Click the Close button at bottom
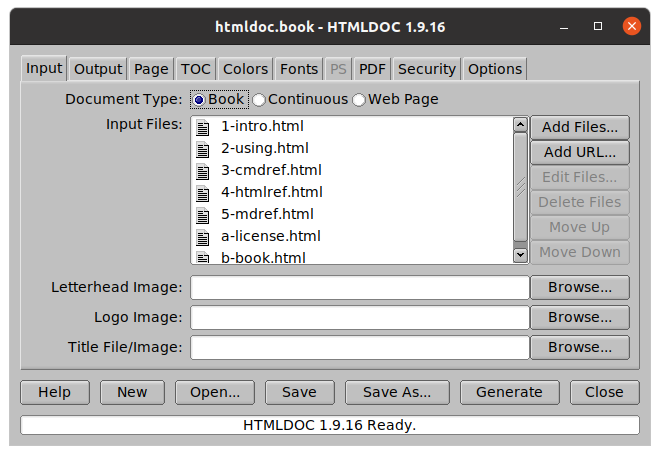This screenshot has height=455, width=660. pyautogui.click(x=604, y=392)
